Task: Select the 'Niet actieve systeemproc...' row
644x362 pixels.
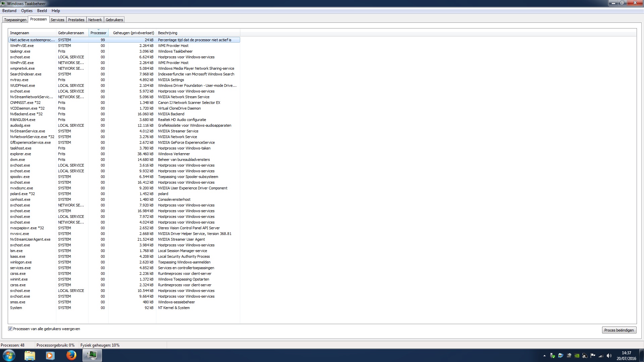Action: tap(124, 40)
